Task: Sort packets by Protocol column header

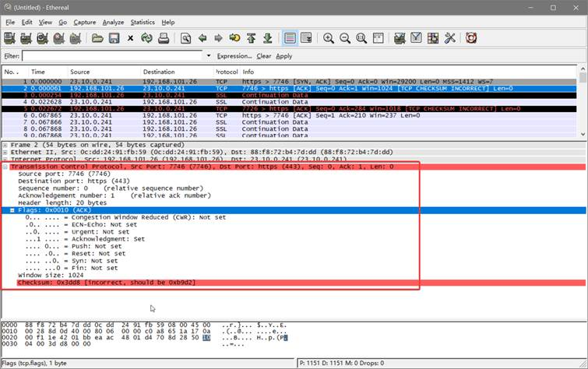Action: [x=226, y=72]
